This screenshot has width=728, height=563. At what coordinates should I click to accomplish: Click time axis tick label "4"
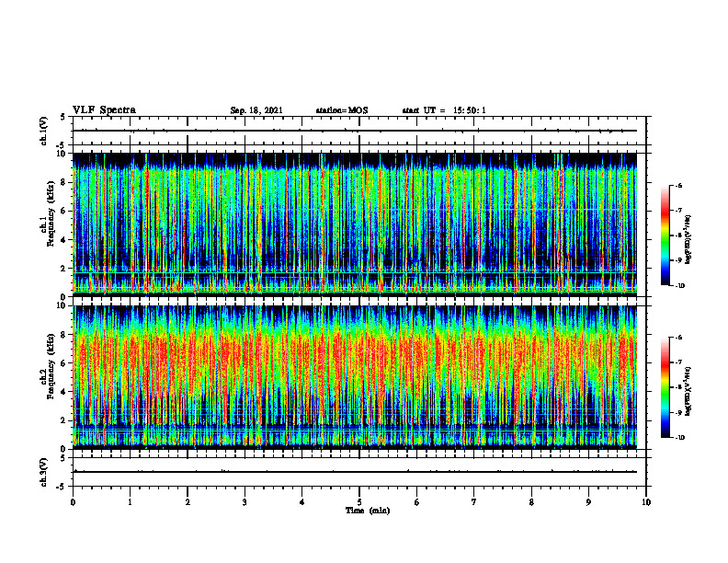pos(302,502)
